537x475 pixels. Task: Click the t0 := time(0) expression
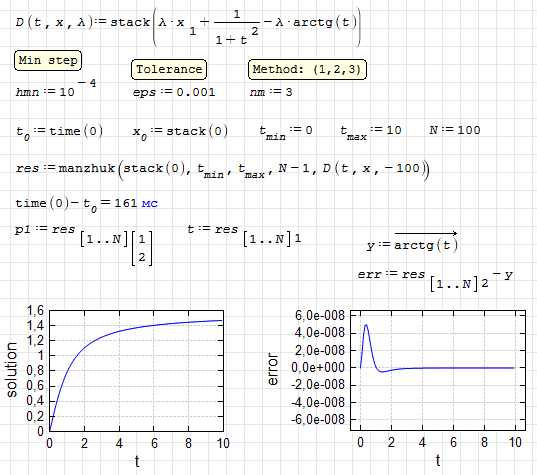click(x=59, y=133)
